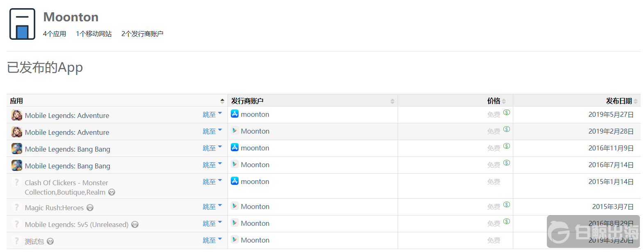This screenshot has height=252, width=644.
Task: Open the 2个发行商账户 link
Action: (x=142, y=34)
